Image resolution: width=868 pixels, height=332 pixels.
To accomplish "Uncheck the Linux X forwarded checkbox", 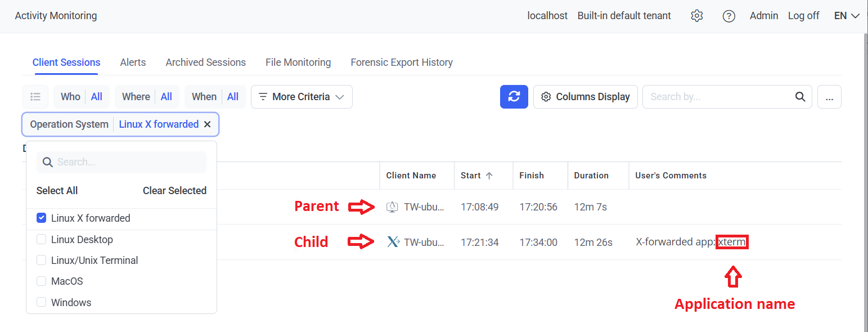I will pyautogui.click(x=41, y=218).
